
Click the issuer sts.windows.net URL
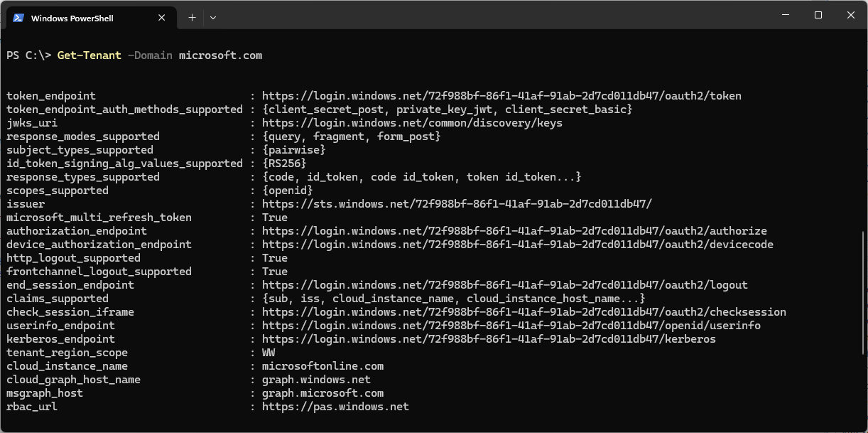point(457,204)
